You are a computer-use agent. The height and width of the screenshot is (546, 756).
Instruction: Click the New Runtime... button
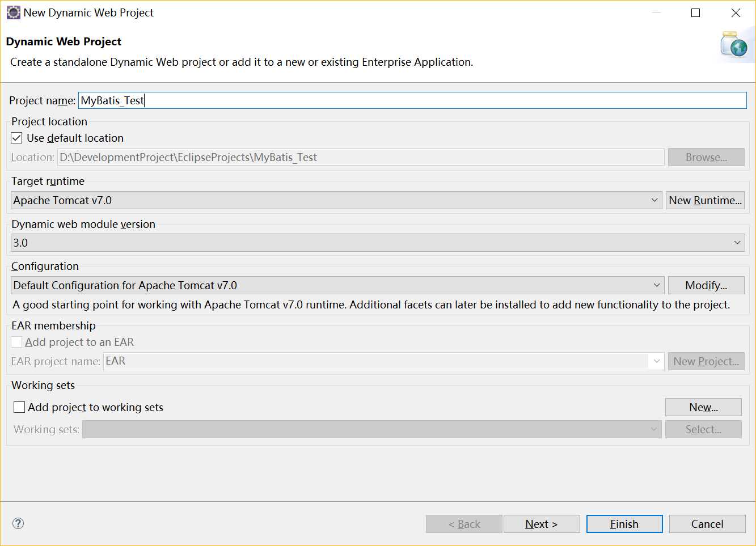tap(705, 200)
